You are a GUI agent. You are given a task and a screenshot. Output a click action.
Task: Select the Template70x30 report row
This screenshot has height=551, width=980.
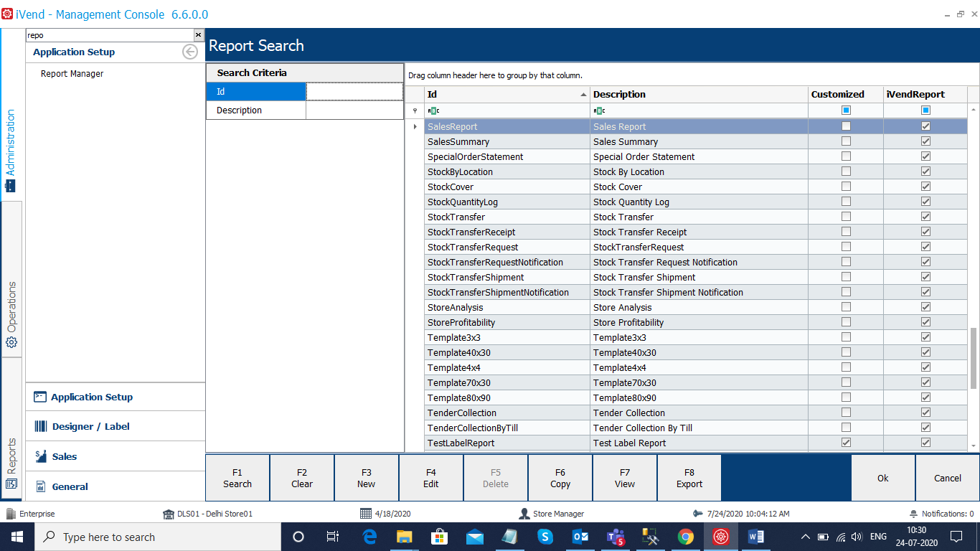(x=695, y=382)
